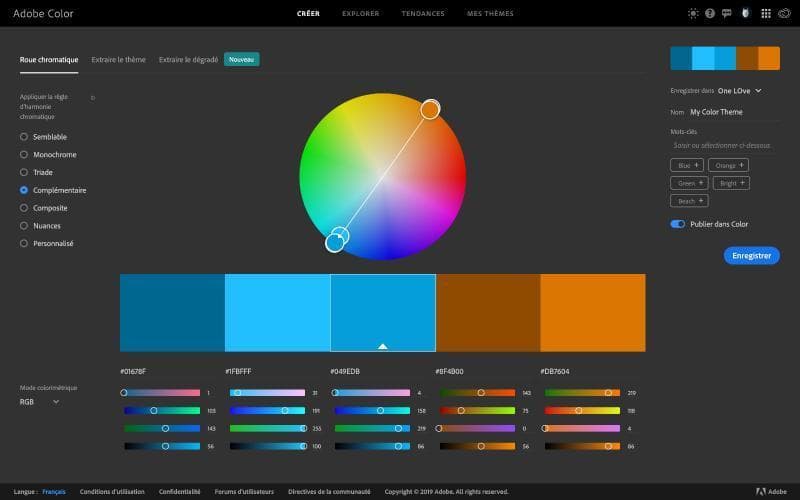800x500 pixels.
Task: Change language via Français selector
Action: [54, 492]
